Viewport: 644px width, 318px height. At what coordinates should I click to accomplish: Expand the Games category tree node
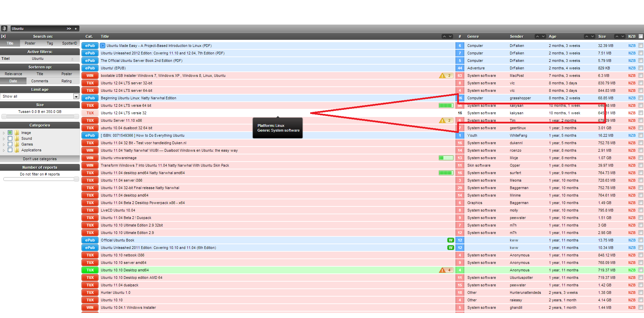4,145
